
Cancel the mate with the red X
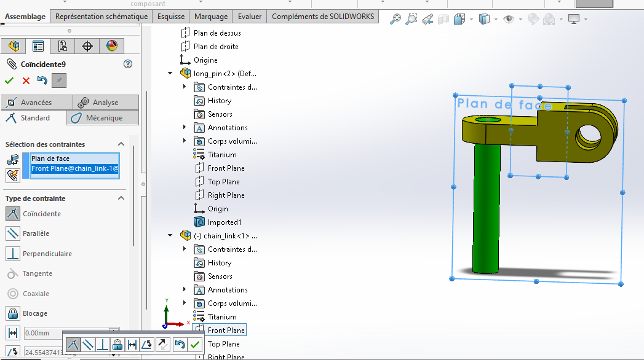coord(26,80)
